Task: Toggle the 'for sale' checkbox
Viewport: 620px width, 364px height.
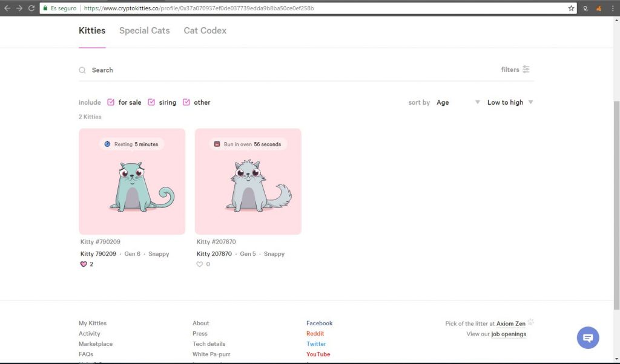Action: (x=111, y=102)
